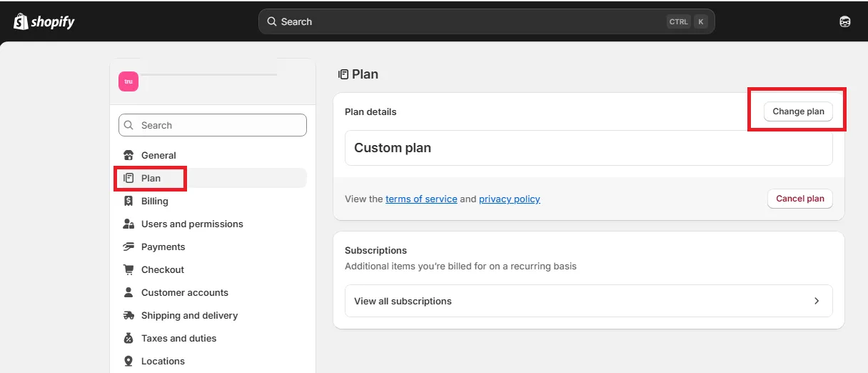Viewport: 868px width, 373px height.
Task: Click the Payments hand icon
Action: (128, 247)
